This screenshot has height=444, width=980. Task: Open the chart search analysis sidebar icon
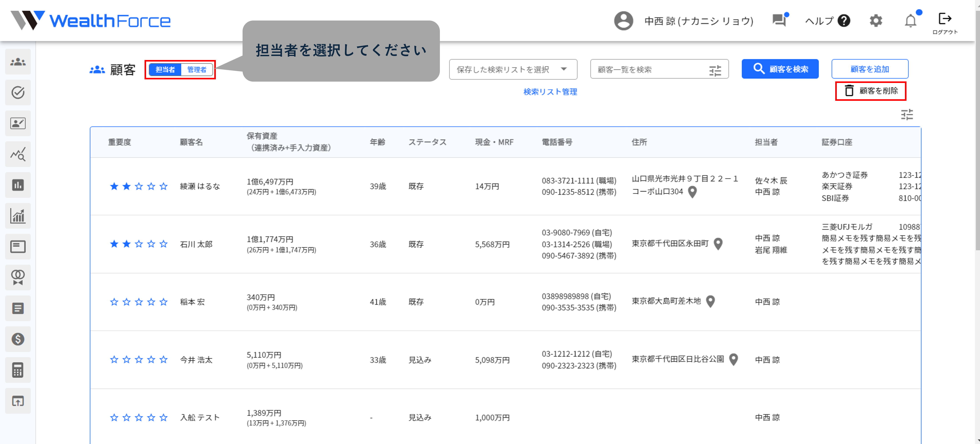pyautogui.click(x=18, y=154)
